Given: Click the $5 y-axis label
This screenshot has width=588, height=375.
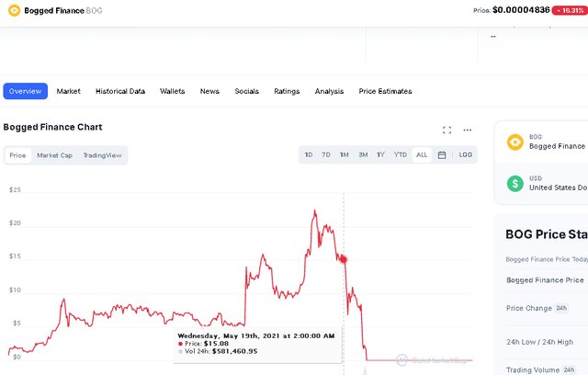Looking at the screenshot, I should (17, 324).
